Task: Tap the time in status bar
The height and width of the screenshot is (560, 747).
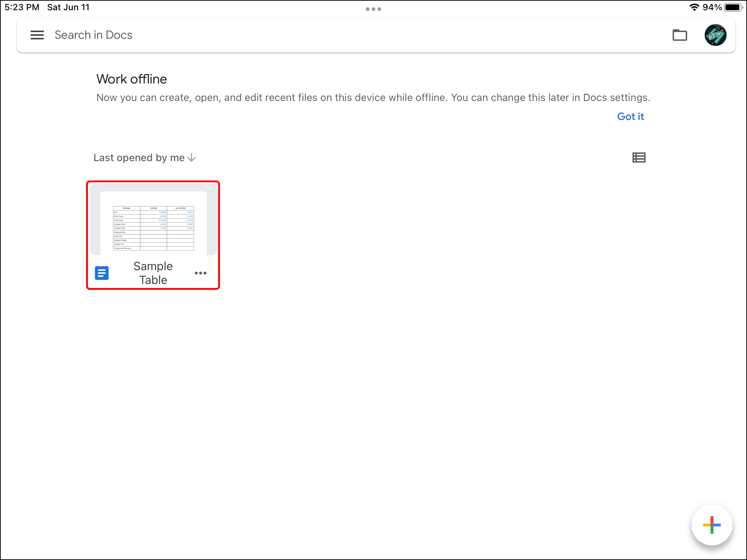Action: 22,7
